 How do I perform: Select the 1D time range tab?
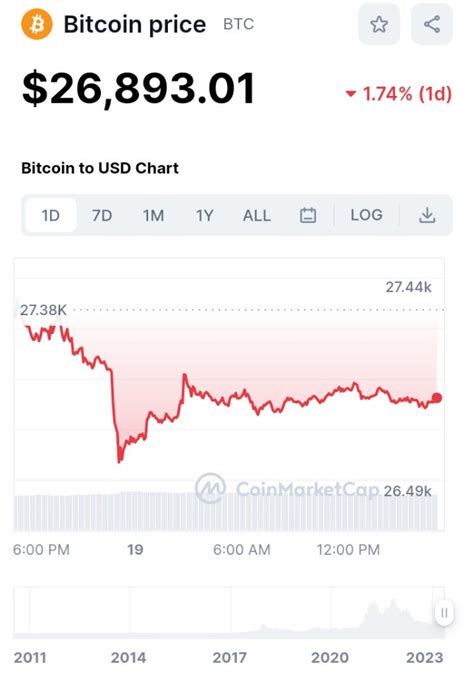point(51,215)
